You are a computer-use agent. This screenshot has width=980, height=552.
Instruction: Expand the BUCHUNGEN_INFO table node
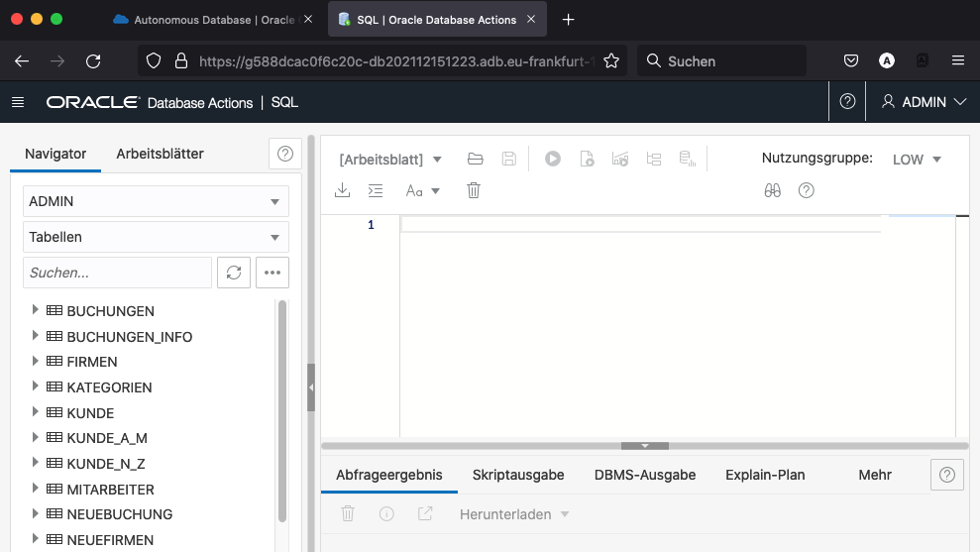(35, 335)
